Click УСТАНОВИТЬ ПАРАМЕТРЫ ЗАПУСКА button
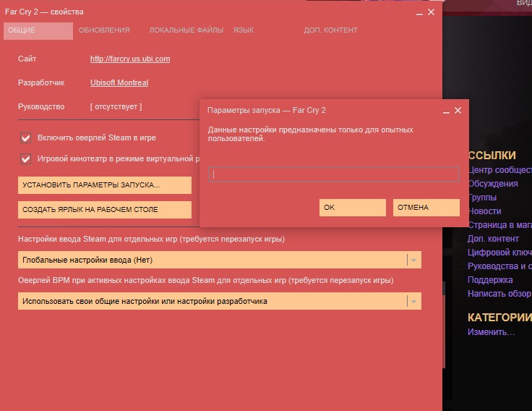This screenshot has width=532, height=411. [x=105, y=185]
